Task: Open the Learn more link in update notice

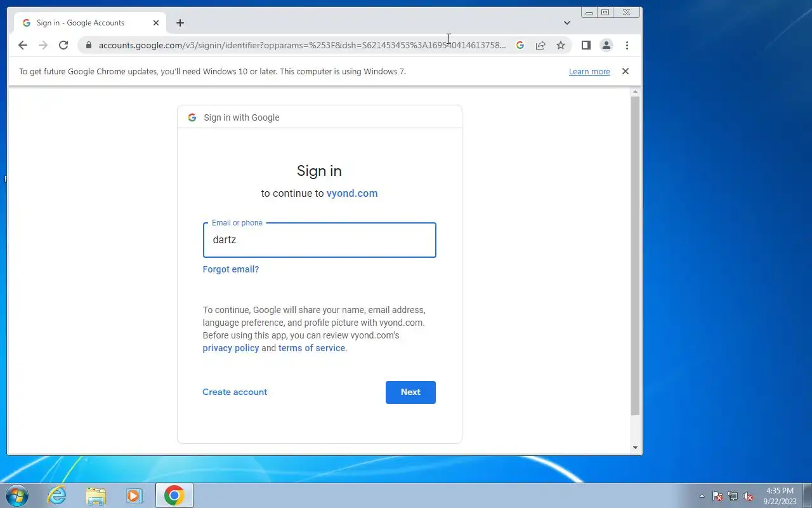Action: coord(589,72)
